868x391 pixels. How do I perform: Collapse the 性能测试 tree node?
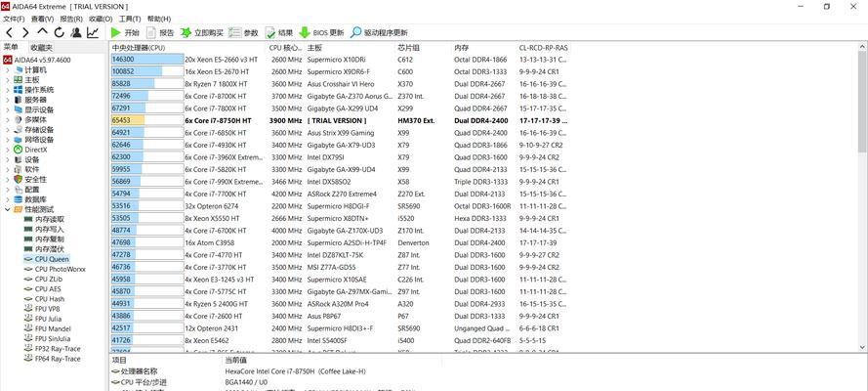(7, 209)
